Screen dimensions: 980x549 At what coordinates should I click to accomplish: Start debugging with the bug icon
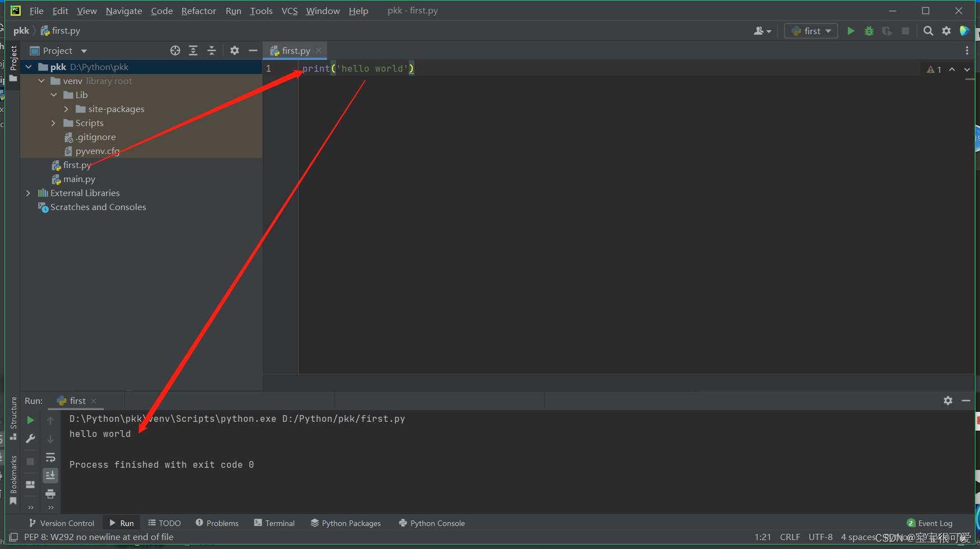(x=869, y=31)
